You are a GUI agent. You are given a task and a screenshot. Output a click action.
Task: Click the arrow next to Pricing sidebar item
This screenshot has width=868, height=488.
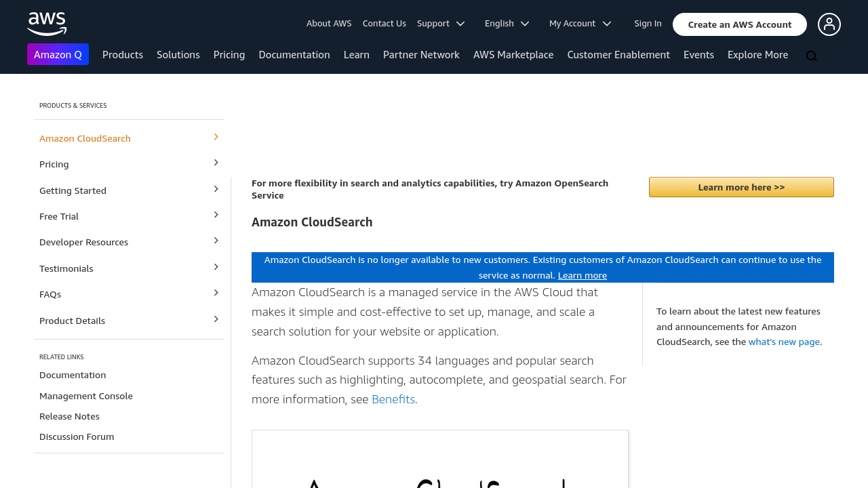[216, 163]
